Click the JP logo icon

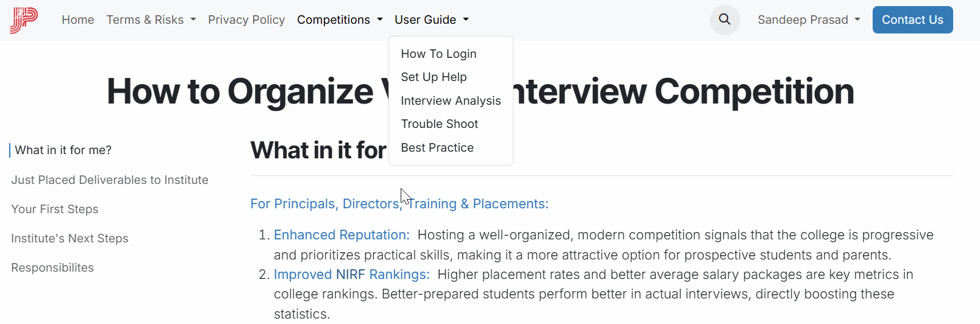coord(24,20)
